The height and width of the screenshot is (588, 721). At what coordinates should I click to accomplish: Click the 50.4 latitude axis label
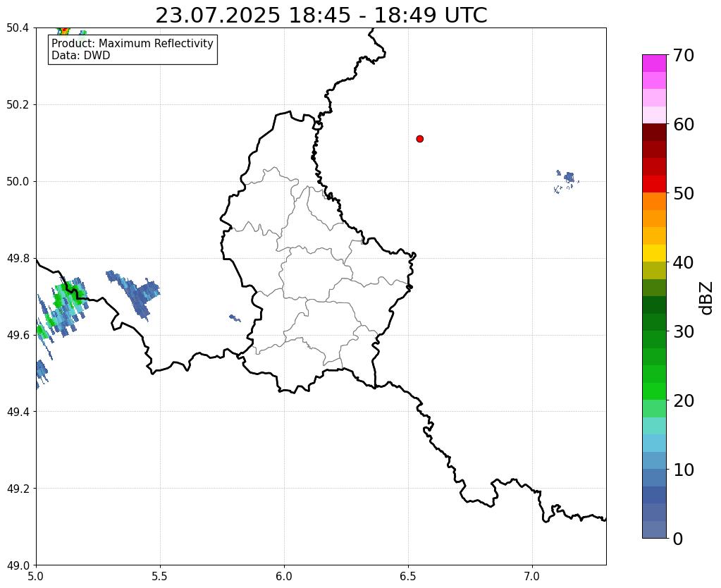[18, 28]
